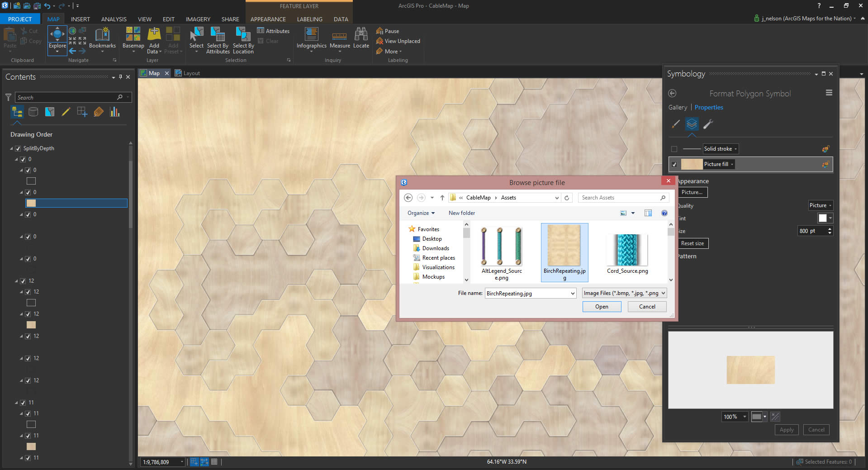
Task: Toggle the SplitByDepth layer visibility
Action: [x=18, y=148]
